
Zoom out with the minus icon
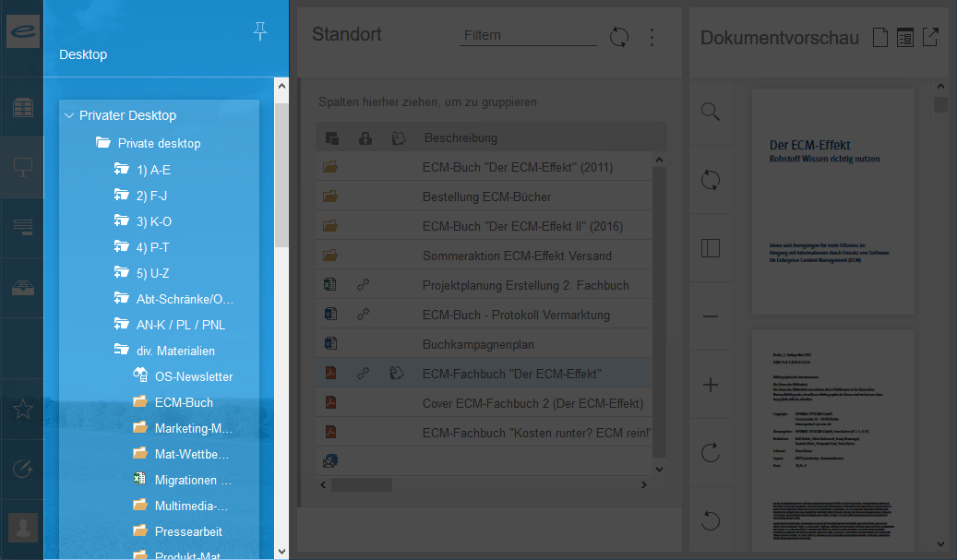tap(711, 316)
